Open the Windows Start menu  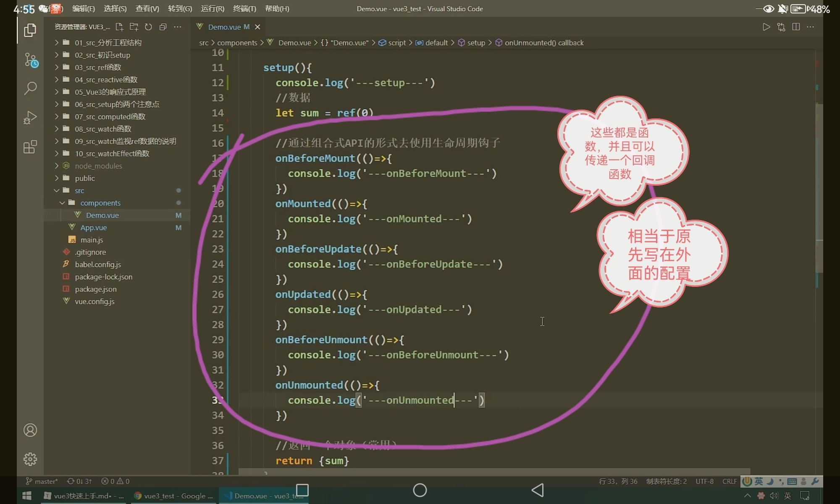(x=27, y=496)
